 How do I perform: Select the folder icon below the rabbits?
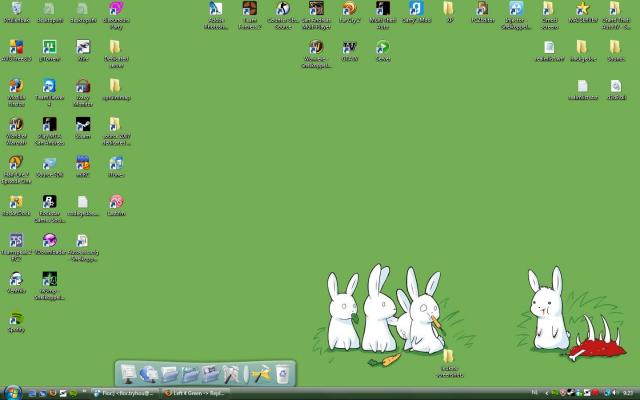click(447, 358)
